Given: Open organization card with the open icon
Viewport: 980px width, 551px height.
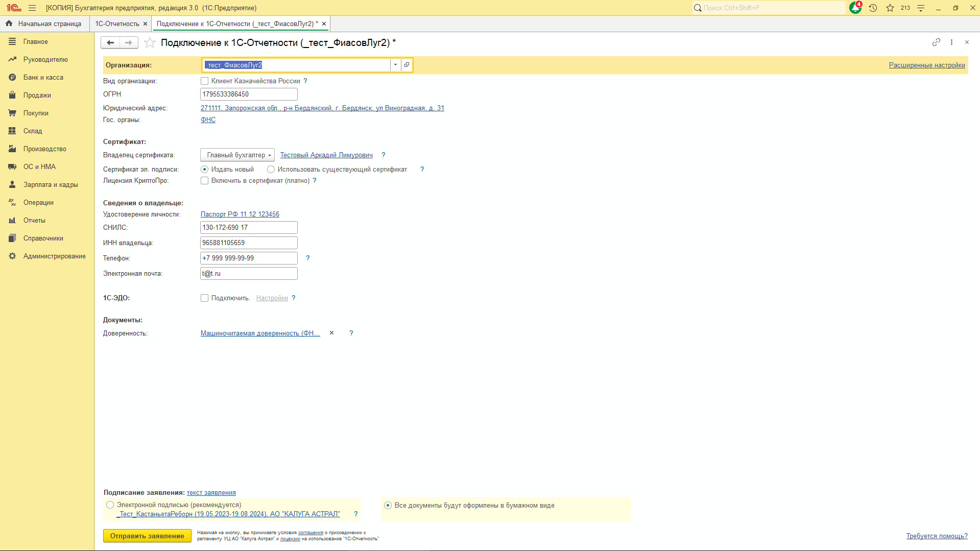Looking at the screenshot, I should (x=407, y=65).
